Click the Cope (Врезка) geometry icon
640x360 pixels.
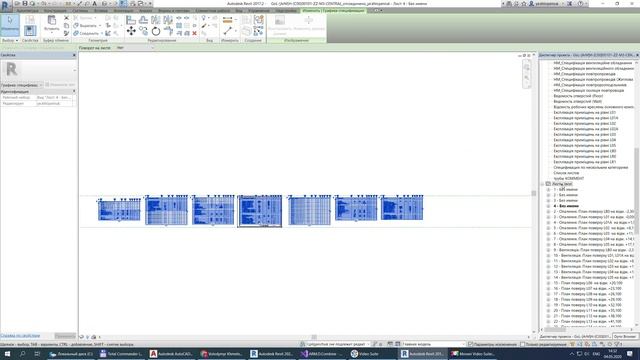point(76,18)
